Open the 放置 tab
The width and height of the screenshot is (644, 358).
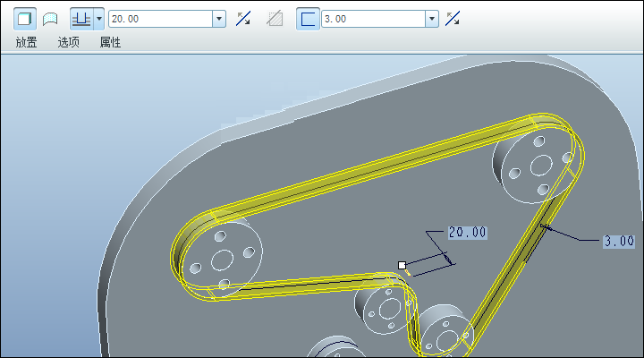pyautogui.click(x=26, y=42)
